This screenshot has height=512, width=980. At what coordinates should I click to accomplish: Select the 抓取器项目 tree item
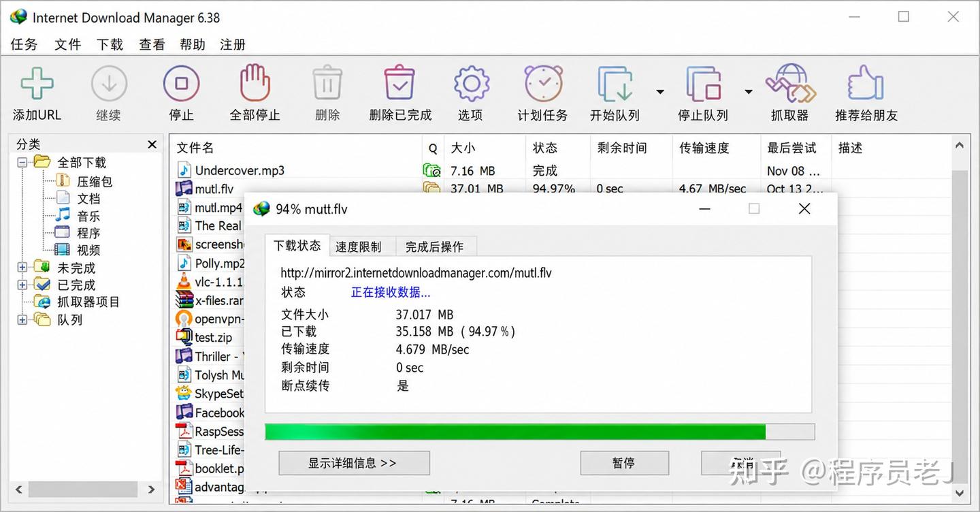(78, 302)
